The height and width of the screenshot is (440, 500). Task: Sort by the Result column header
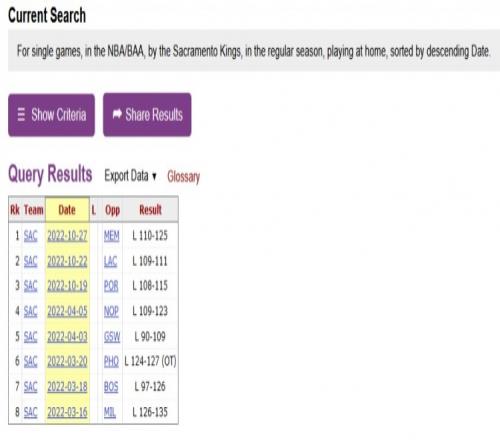[150, 210]
